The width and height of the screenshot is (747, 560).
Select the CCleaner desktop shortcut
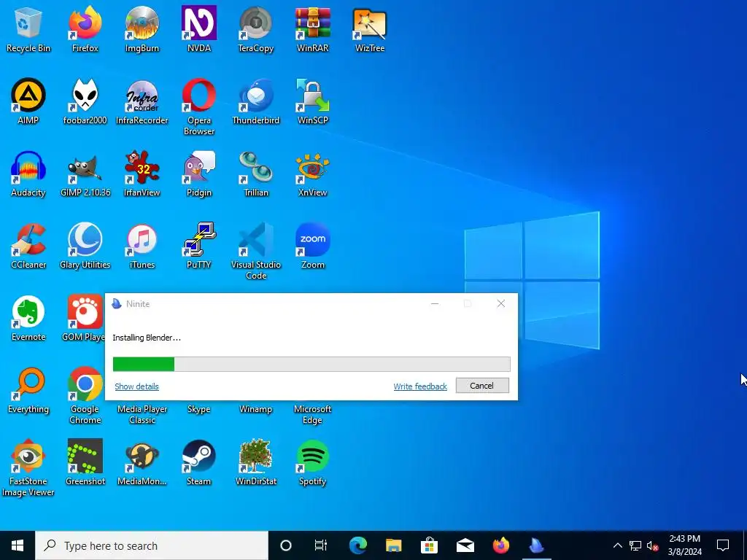pos(28,246)
